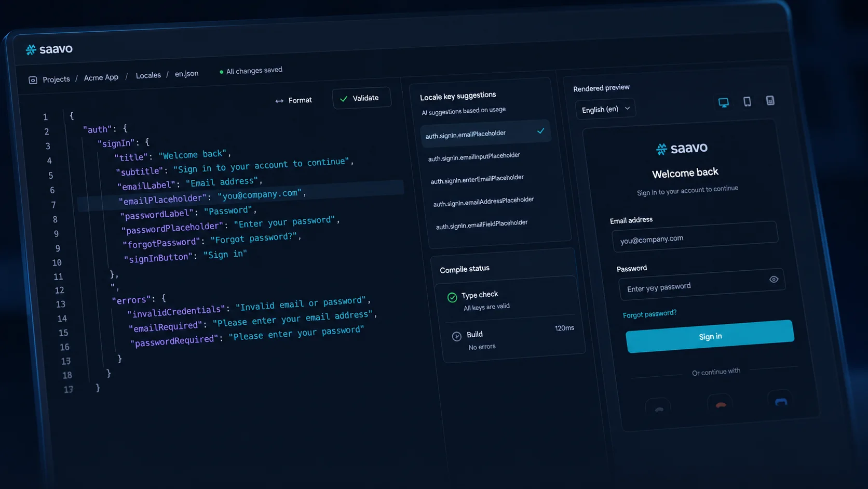Click the Locale key suggestions heading
This screenshot has height=489, width=868.
click(458, 96)
